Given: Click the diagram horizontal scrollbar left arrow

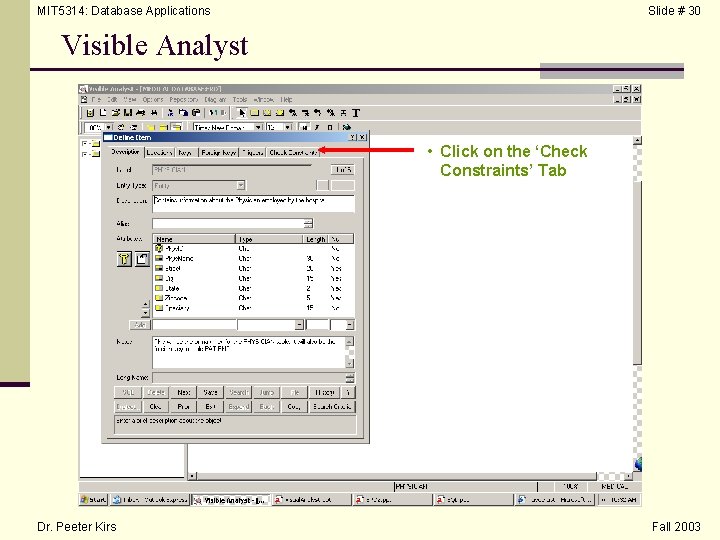Looking at the screenshot, I should [x=192, y=476].
